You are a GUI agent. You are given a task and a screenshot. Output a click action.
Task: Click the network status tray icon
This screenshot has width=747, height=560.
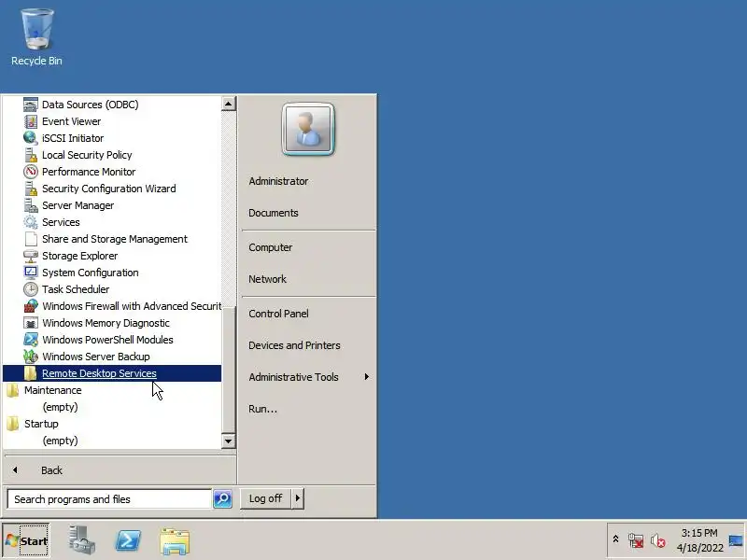coord(636,540)
